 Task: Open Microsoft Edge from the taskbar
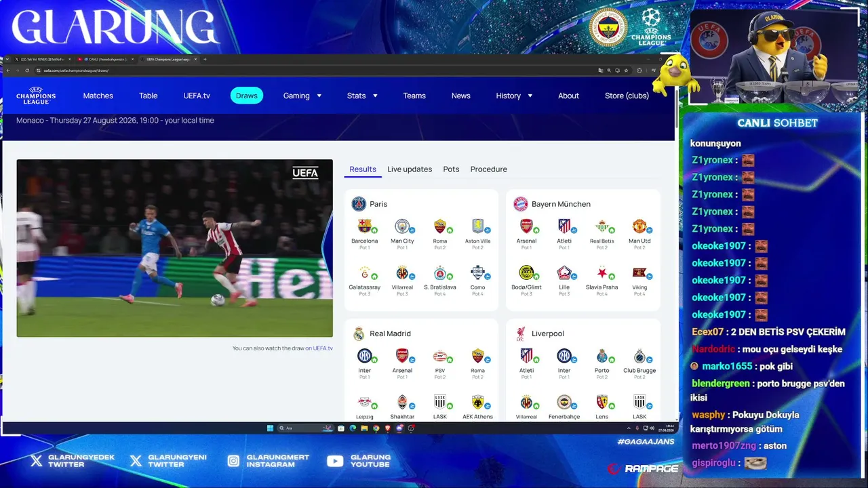353,428
